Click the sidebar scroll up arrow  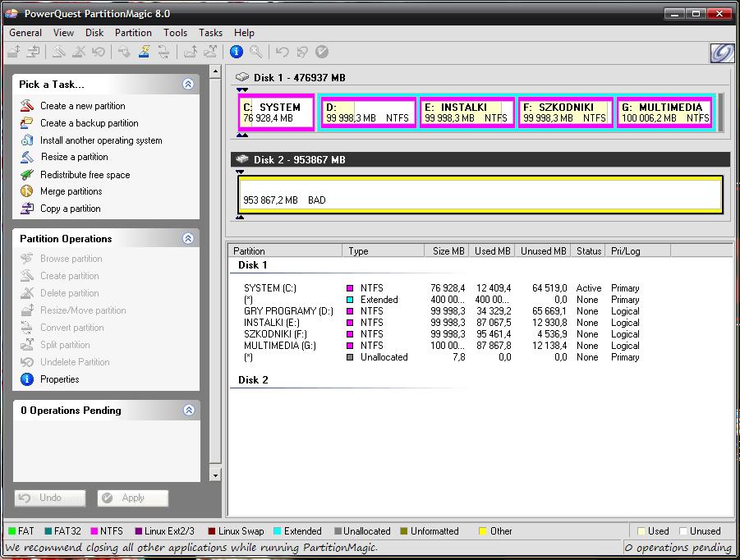tap(215, 71)
